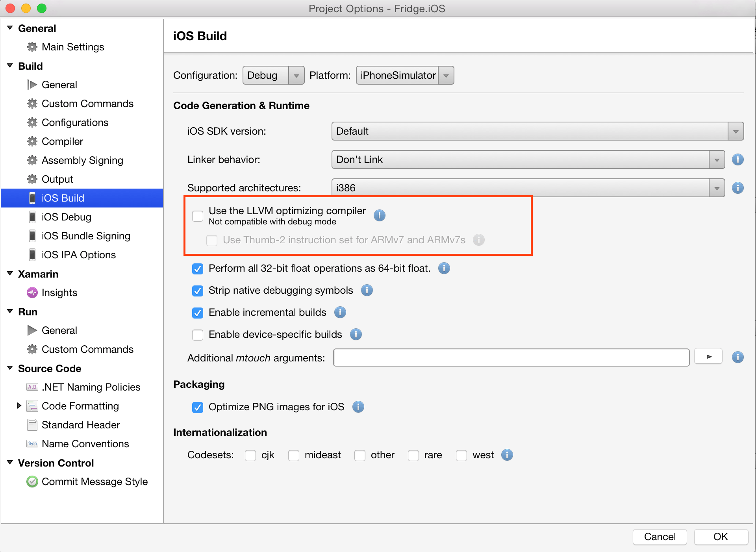Screen dimensions: 756x552
Task: Open the Configuration Debug dropdown
Action: click(273, 75)
